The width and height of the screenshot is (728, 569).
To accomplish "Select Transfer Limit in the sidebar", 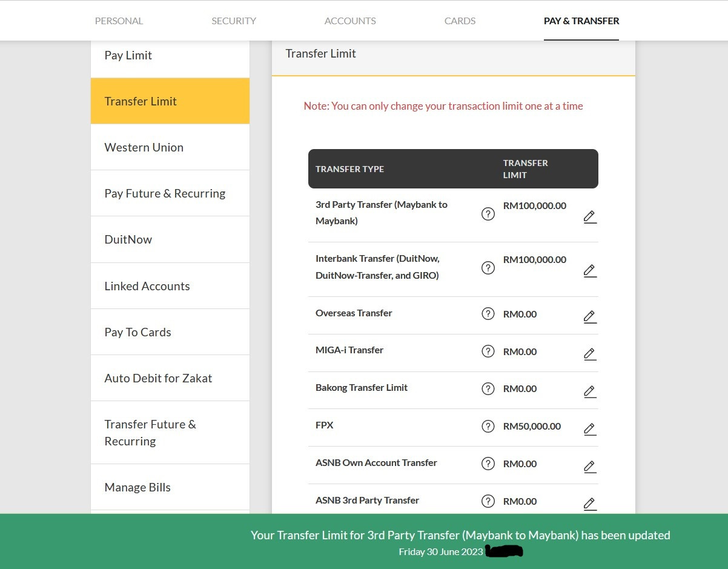I will 170,101.
